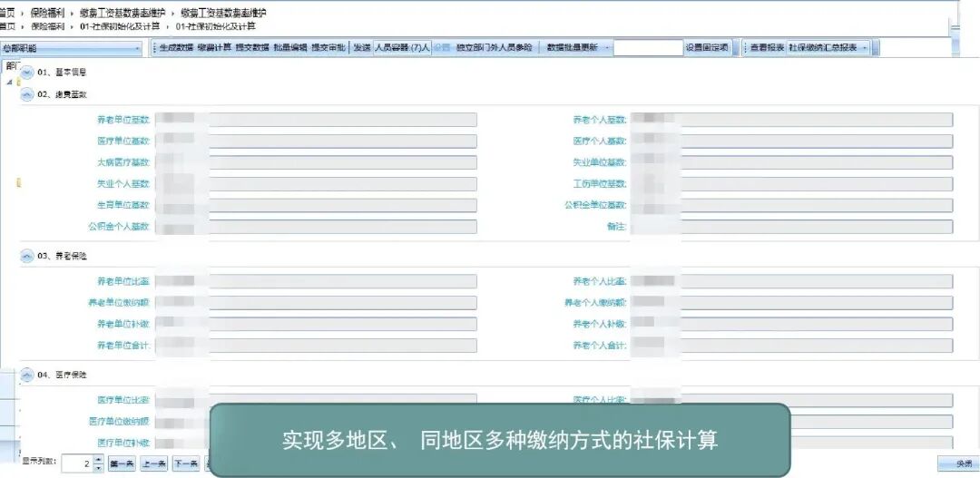Click the 医疗个人基数 field
Image resolution: width=980 pixels, height=478 pixels.
point(792,141)
